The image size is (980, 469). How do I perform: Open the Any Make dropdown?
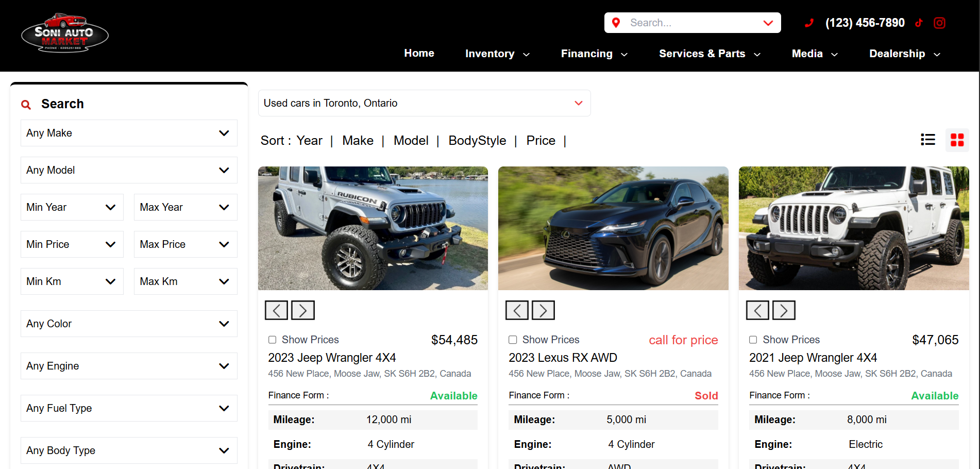click(x=129, y=133)
